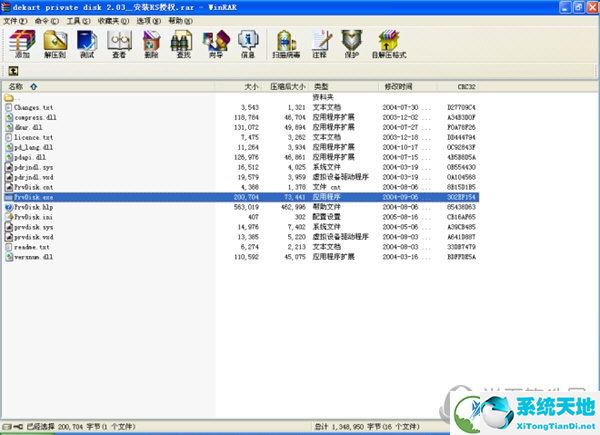Open the 注释 (Comment) tool
This screenshot has width=600, height=435.
click(x=320, y=44)
